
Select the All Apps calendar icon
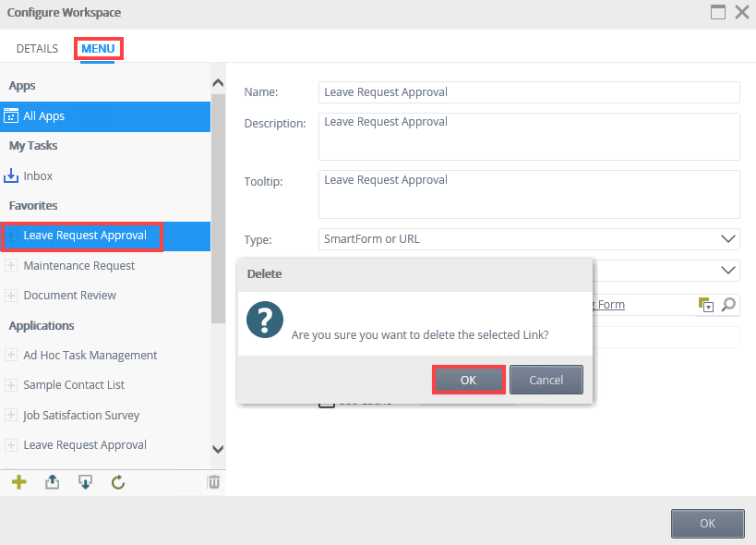(x=11, y=116)
